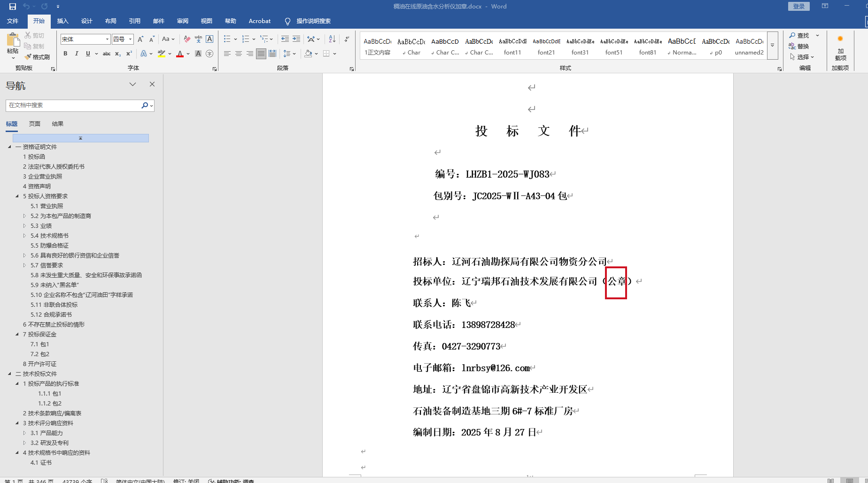The width and height of the screenshot is (868, 483).
Task: Click the 替换 (Replace) button
Action: [799, 46]
